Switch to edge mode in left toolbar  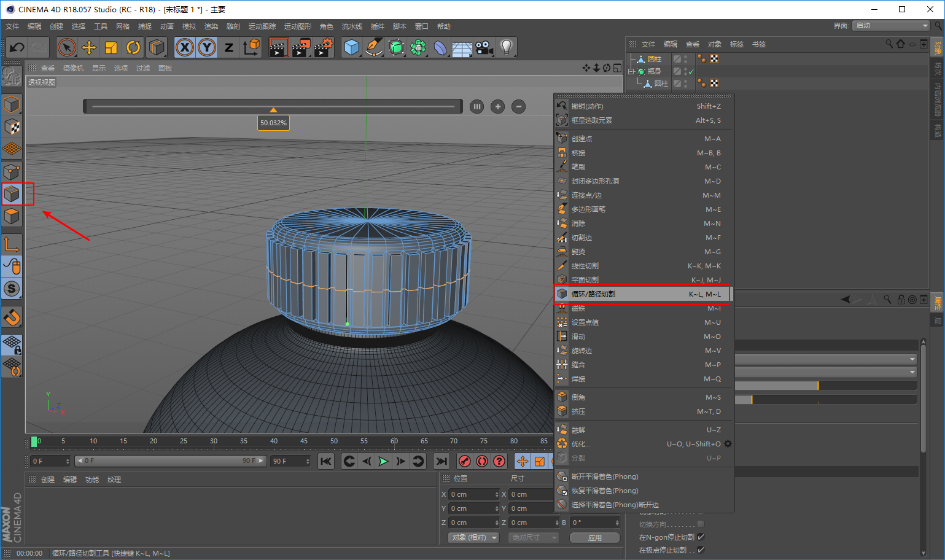[x=12, y=194]
